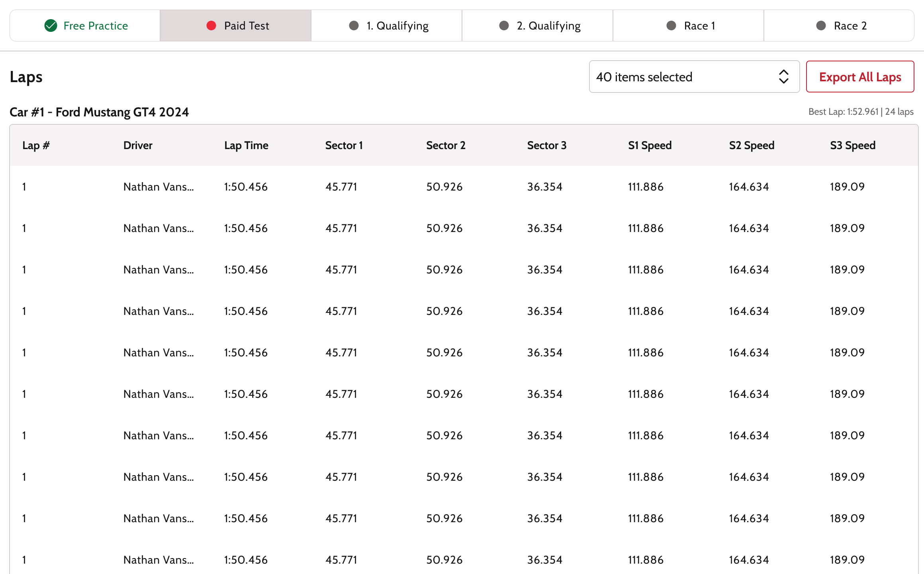Switch to the Free Practice tab
The width and height of the screenshot is (924, 574).
(85, 26)
